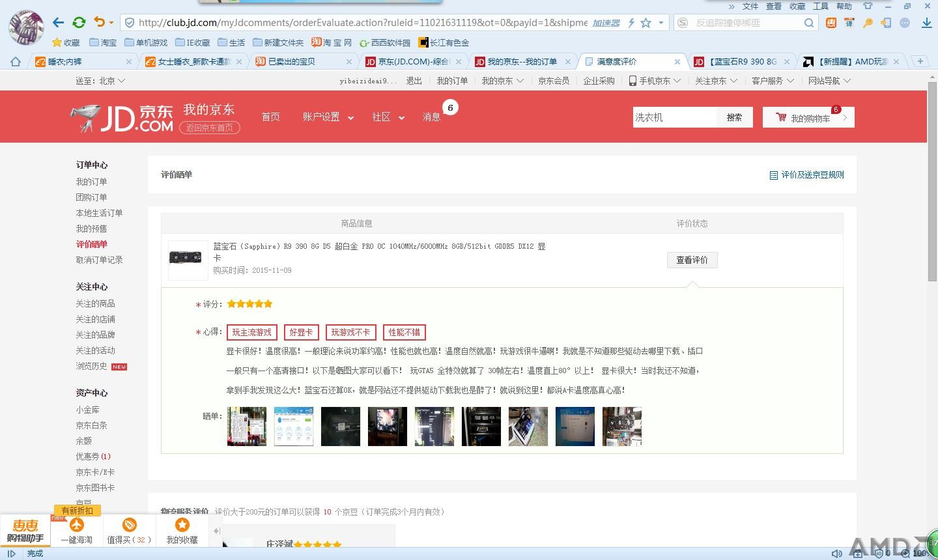
Task: Open the download arrow icon in the browser toolbar
Action: point(927,23)
